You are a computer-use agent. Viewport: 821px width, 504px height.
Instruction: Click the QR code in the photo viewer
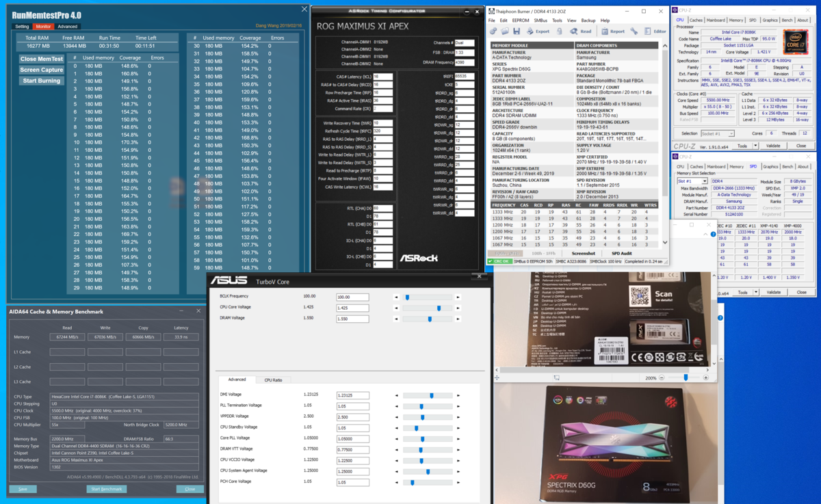(639, 296)
